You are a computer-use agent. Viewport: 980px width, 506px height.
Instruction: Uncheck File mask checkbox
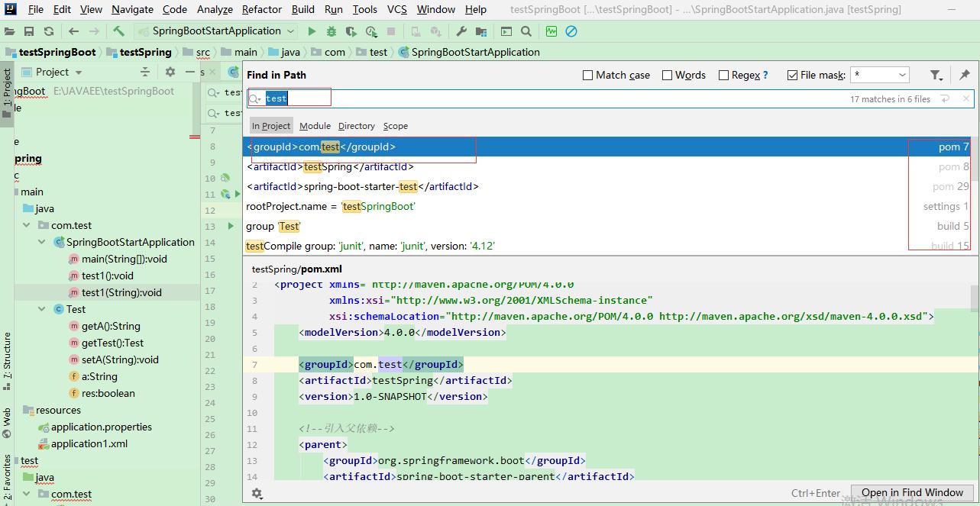pyautogui.click(x=792, y=75)
